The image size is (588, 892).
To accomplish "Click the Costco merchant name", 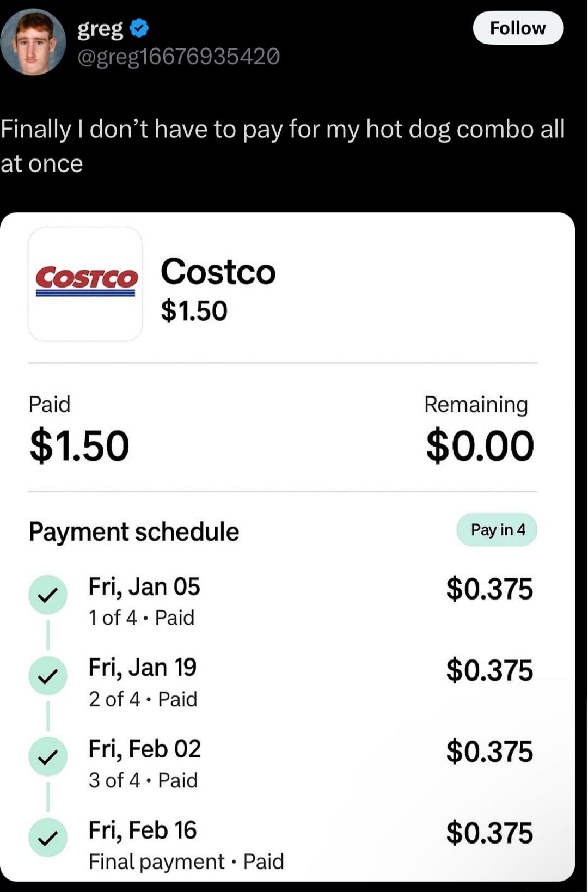I will [x=218, y=271].
